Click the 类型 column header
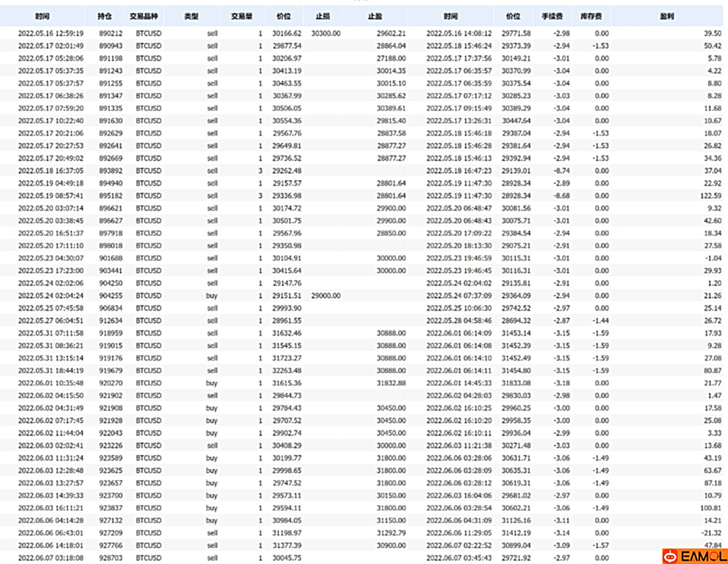 [191, 17]
